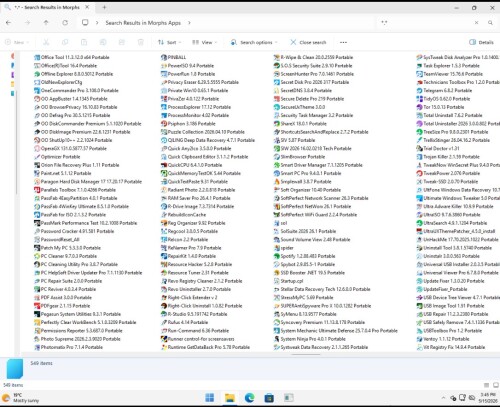Select the TeamViewer Portable file icon
The image size is (500, 407).
tap(419, 74)
